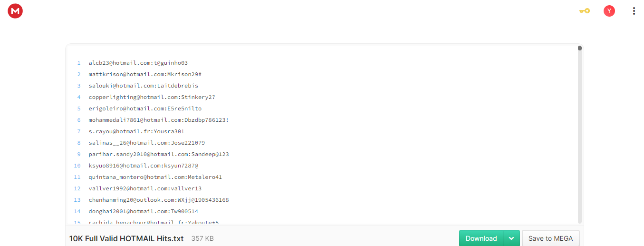Viewport: 644px width, 246px height.
Task: Click line number 5 in the gutter
Action: (x=79, y=108)
